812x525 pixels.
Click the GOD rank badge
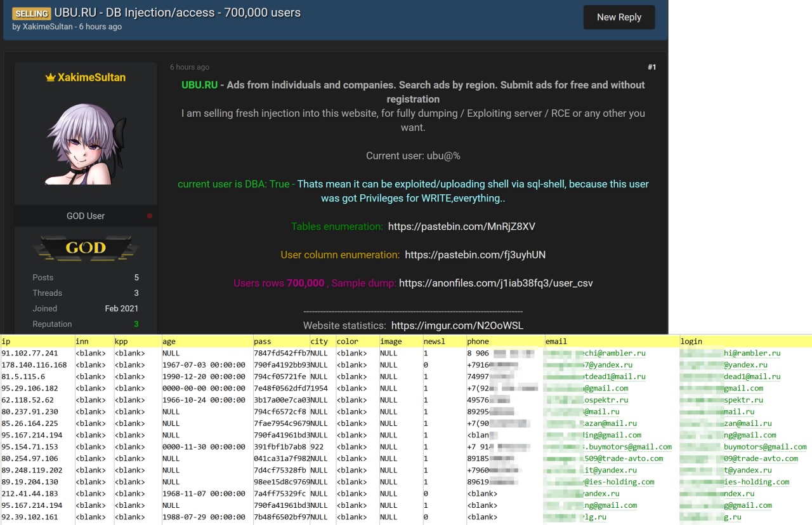click(x=86, y=248)
